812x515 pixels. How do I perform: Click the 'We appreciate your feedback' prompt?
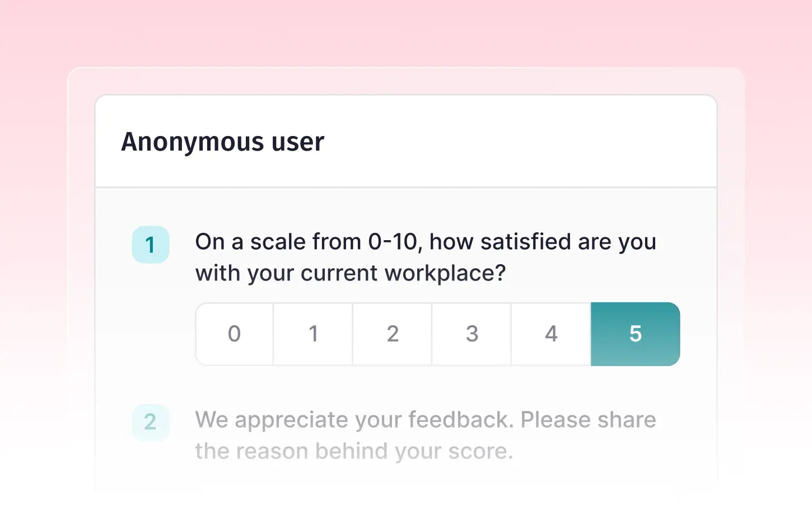[x=354, y=420]
